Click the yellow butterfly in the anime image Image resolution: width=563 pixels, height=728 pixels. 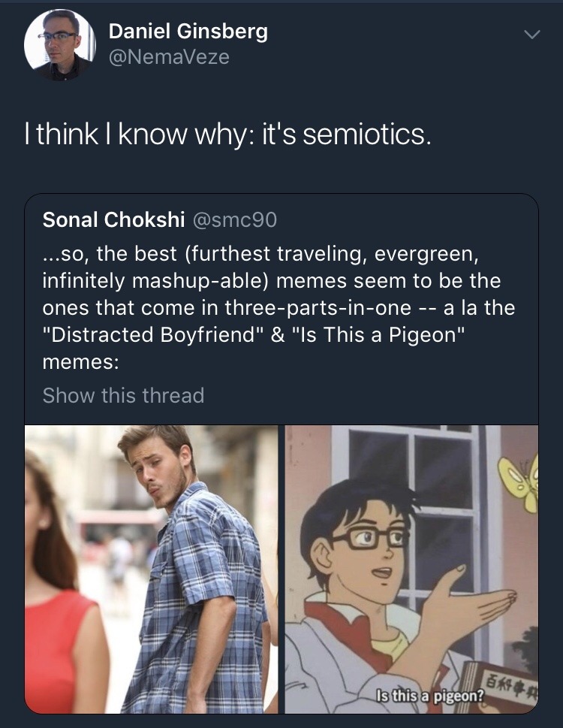pyautogui.click(x=521, y=483)
